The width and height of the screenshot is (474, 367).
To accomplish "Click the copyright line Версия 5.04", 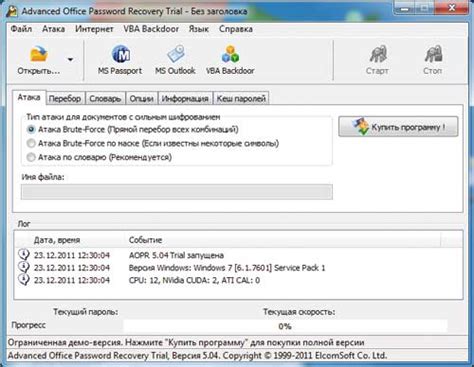I will coord(197,355).
